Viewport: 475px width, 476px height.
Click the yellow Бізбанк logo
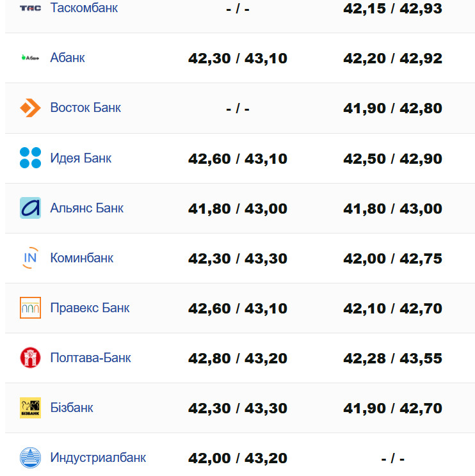(x=30, y=408)
